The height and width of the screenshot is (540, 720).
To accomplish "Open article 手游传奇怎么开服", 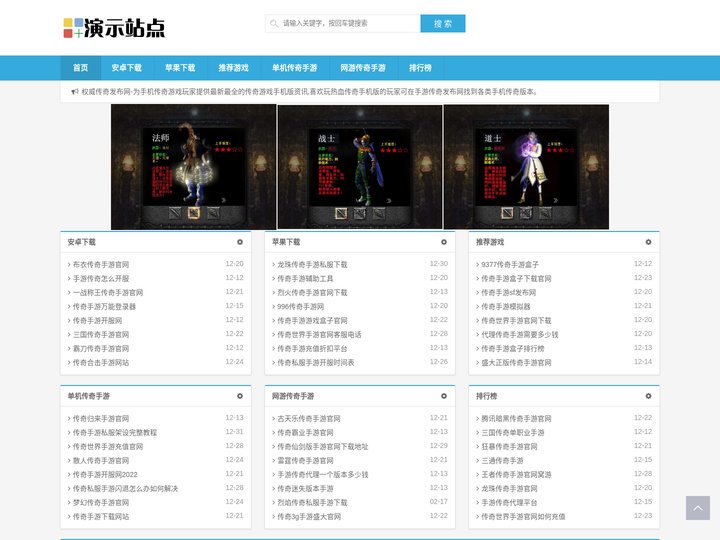I will [101, 279].
